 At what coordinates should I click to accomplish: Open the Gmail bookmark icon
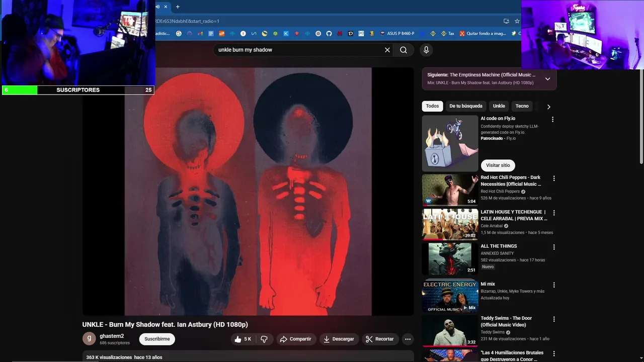click(200, 34)
